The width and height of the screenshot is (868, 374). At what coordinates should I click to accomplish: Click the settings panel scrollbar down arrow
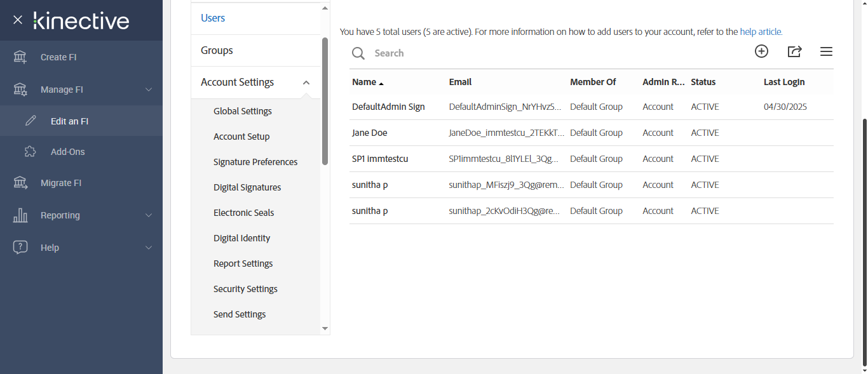(325, 328)
